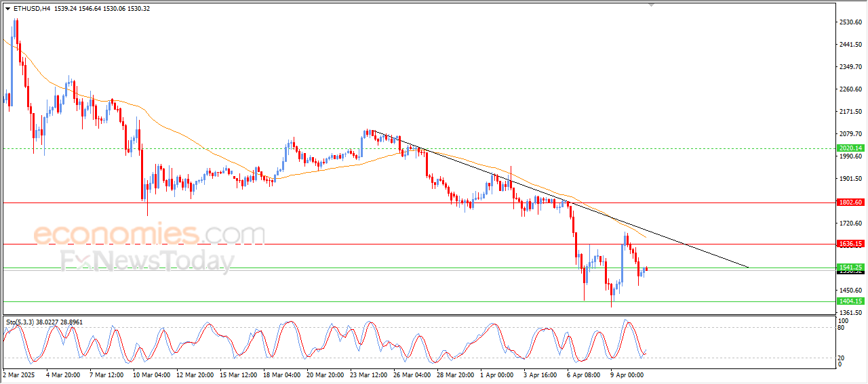The image size is (868, 384).
Task: Click the 2260.60 price axis value
Action: click(x=850, y=89)
